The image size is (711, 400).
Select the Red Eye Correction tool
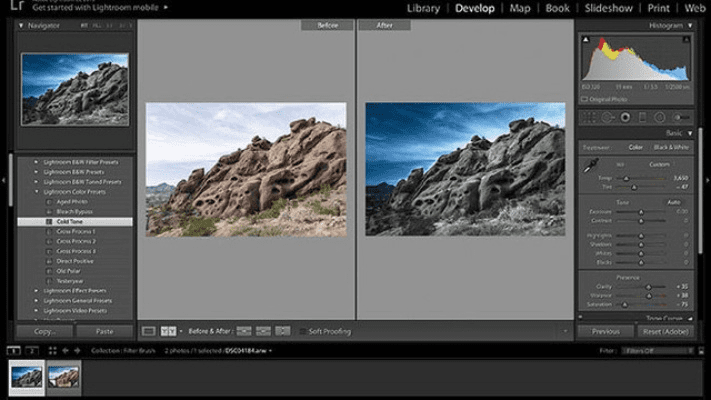point(625,117)
